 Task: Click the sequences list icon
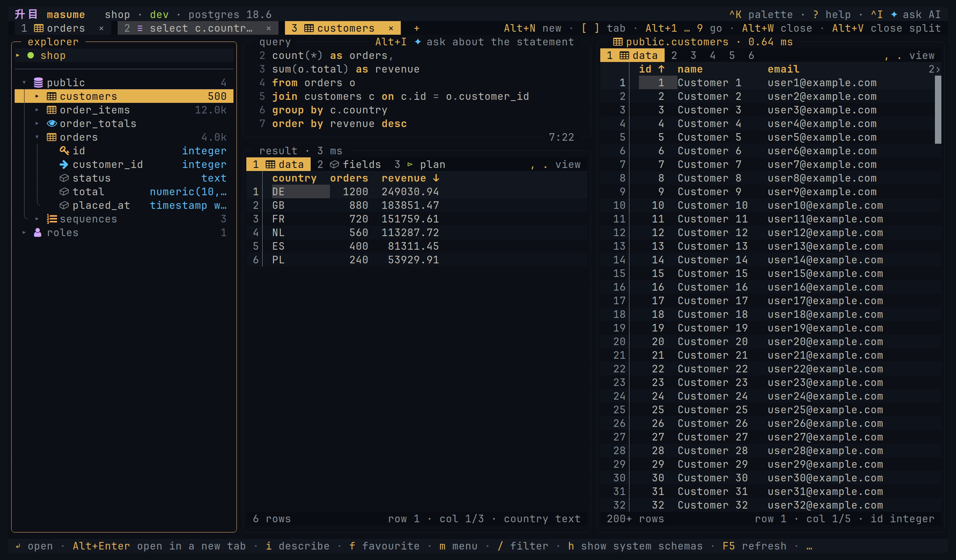pyautogui.click(x=52, y=219)
